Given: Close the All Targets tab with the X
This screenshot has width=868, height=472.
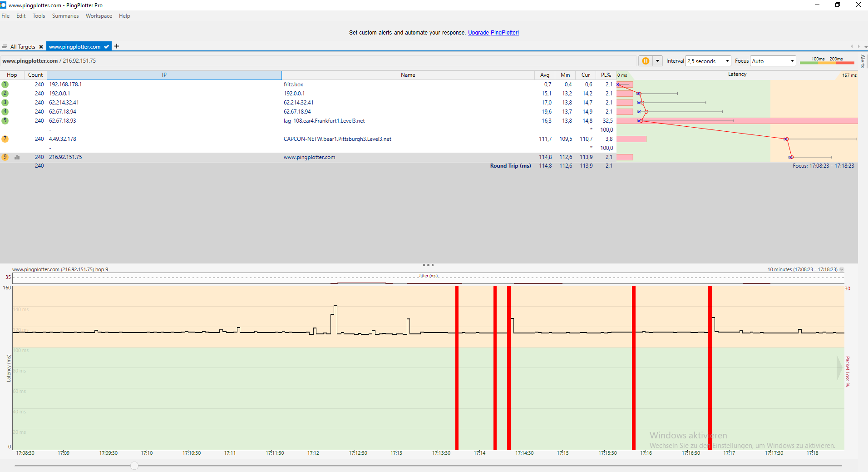Looking at the screenshot, I should 41,47.
